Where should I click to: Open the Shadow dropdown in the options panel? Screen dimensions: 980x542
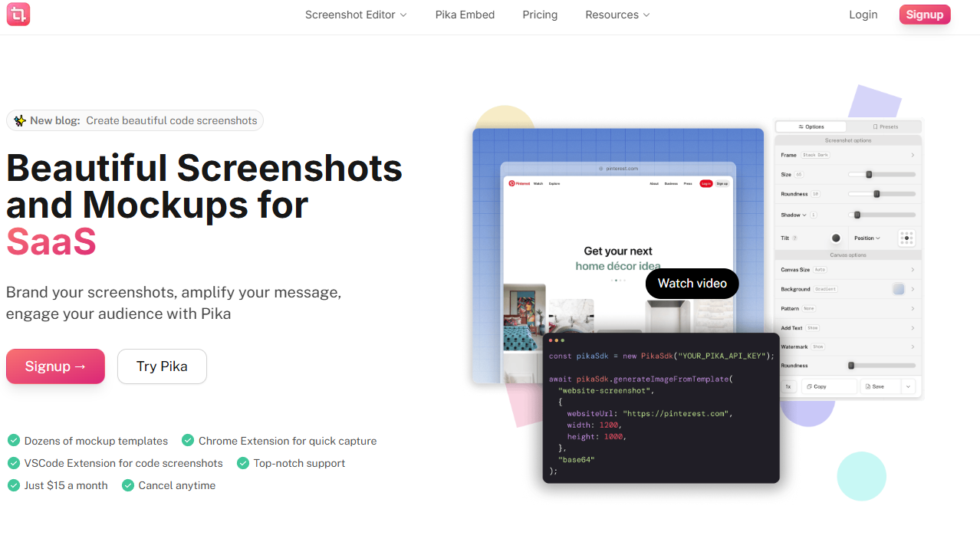[794, 215]
